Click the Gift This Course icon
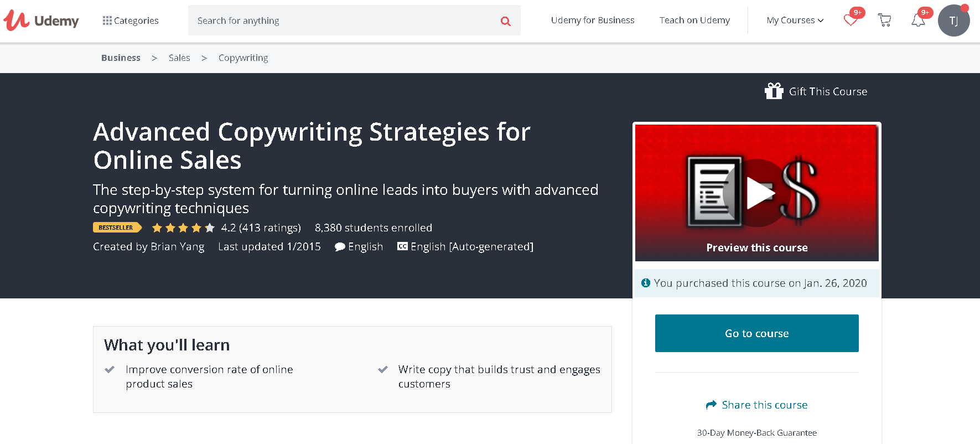The width and height of the screenshot is (980, 444). [x=774, y=91]
